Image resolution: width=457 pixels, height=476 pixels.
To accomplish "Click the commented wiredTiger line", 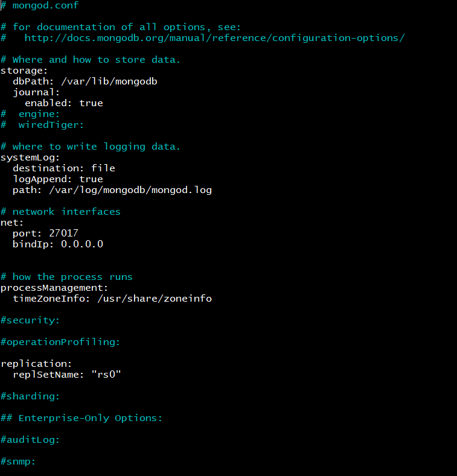I will pyautogui.click(x=51, y=125).
